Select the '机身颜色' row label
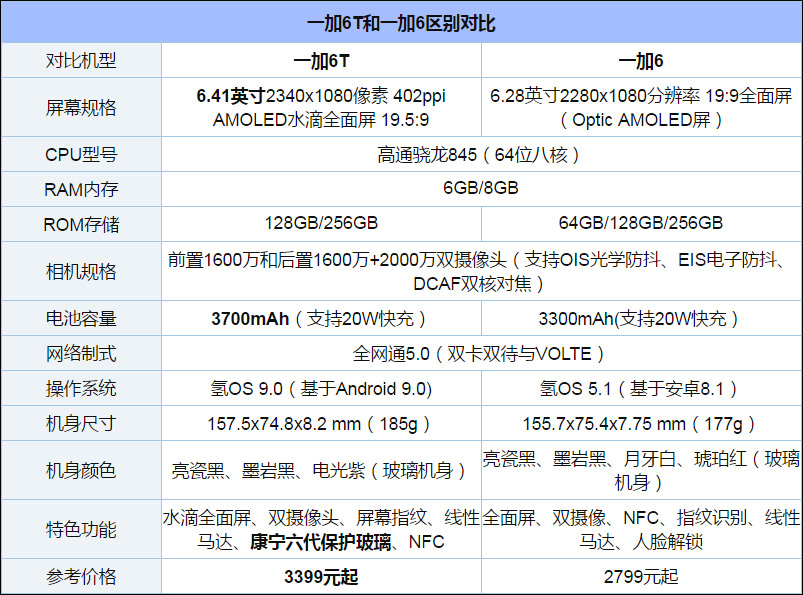 click(81, 470)
